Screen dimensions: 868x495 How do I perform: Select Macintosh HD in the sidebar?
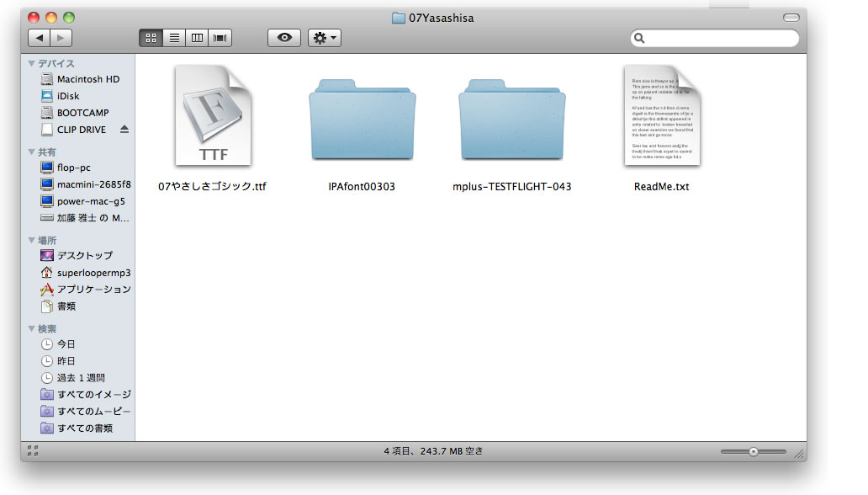(x=87, y=79)
